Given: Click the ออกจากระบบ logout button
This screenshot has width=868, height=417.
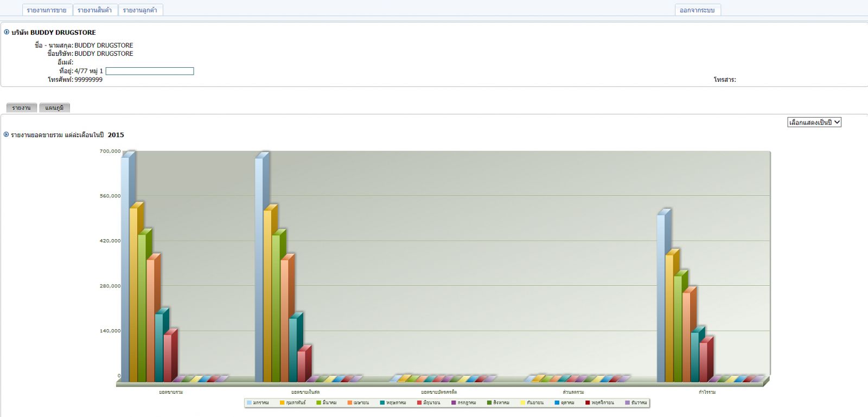Looking at the screenshot, I should (697, 10).
